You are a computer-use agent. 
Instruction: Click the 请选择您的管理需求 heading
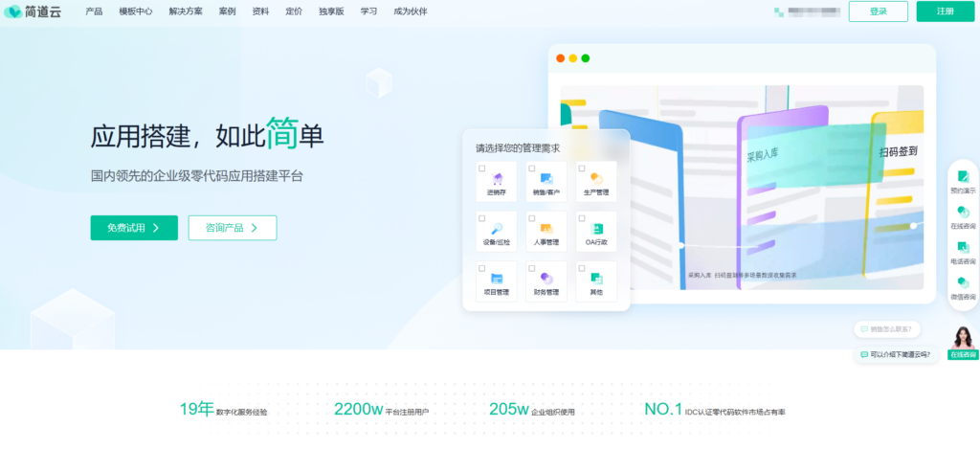518,148
